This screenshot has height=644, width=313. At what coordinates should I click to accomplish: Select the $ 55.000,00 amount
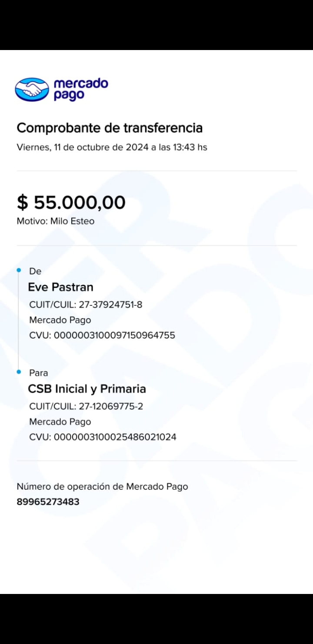71,202
